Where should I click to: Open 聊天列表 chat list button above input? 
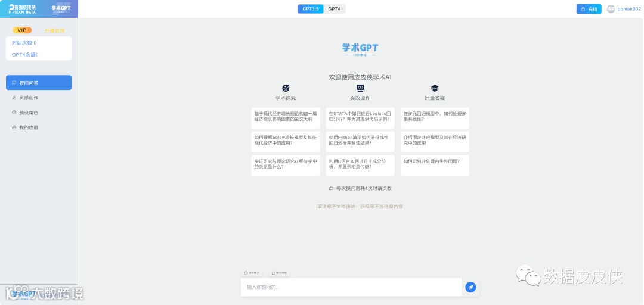(x=279, y=273)
